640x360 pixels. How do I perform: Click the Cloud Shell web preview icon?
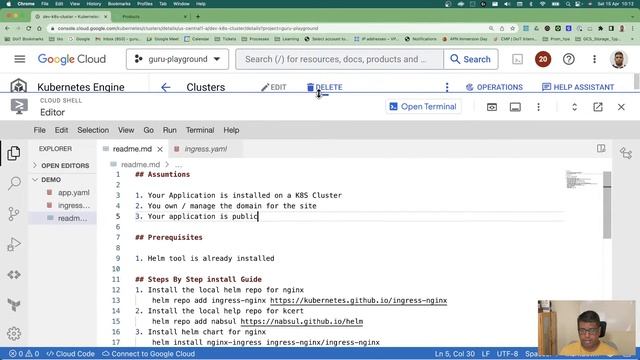point(492,107)
